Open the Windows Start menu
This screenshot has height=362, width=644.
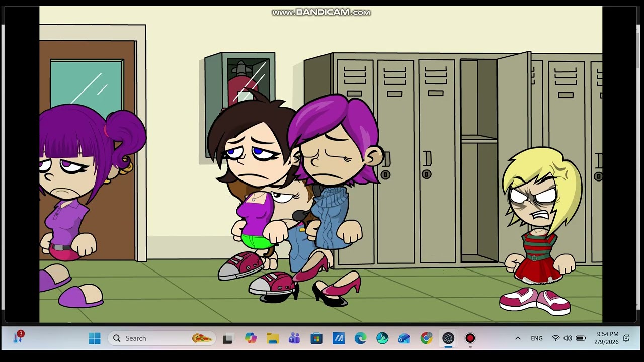[x=95, y=338]
